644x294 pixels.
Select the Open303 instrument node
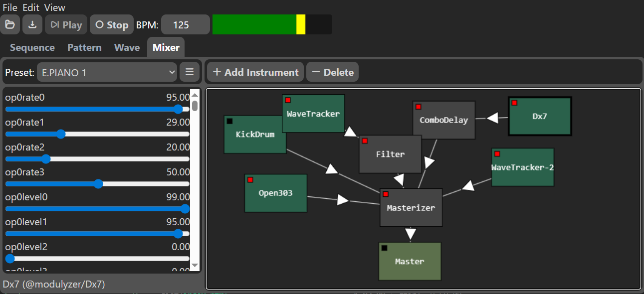[276, 193]
